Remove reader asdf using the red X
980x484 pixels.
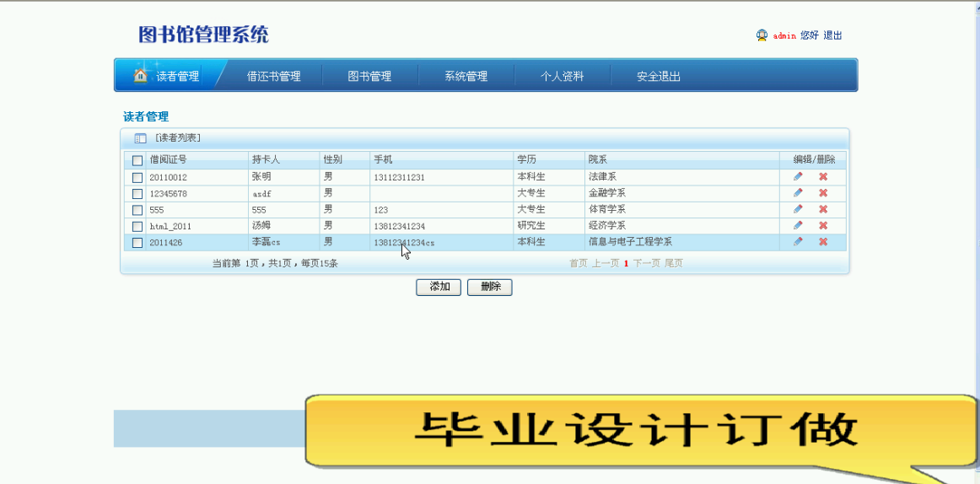pos(823,193)
